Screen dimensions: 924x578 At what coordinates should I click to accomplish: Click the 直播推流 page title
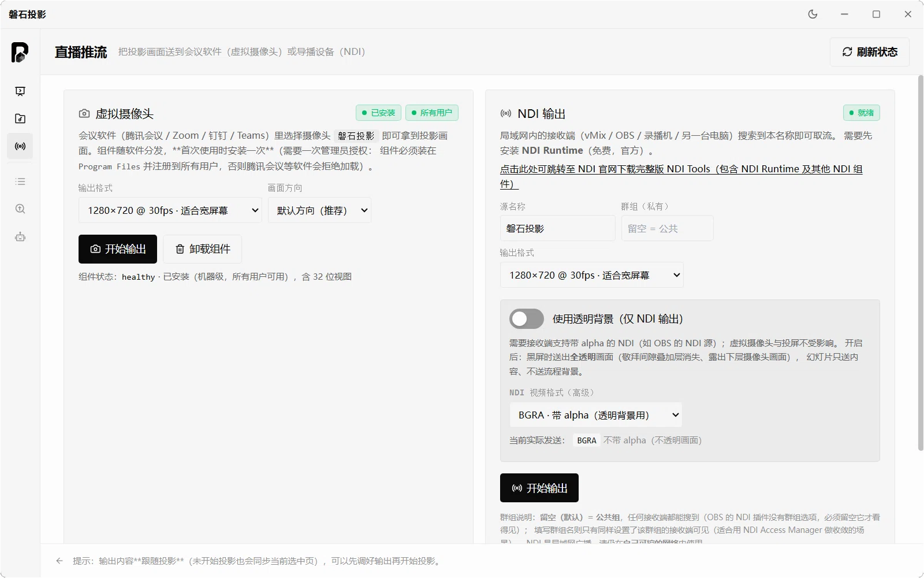[x=81, y=52]
